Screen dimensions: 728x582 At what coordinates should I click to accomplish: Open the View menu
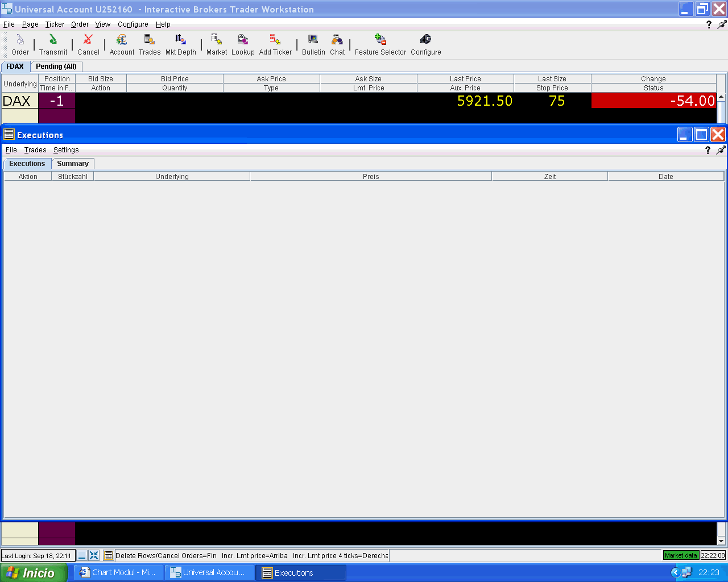(x=103, y=24)
